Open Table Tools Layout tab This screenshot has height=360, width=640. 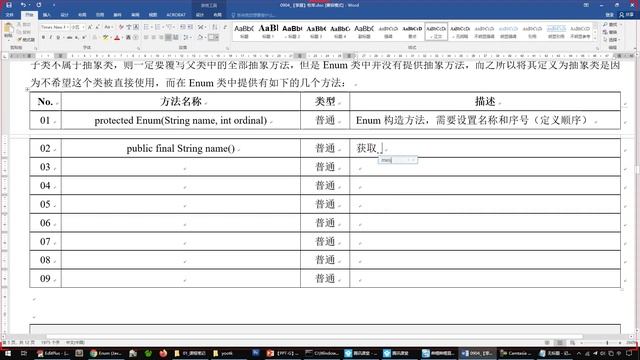pos(217,15)
